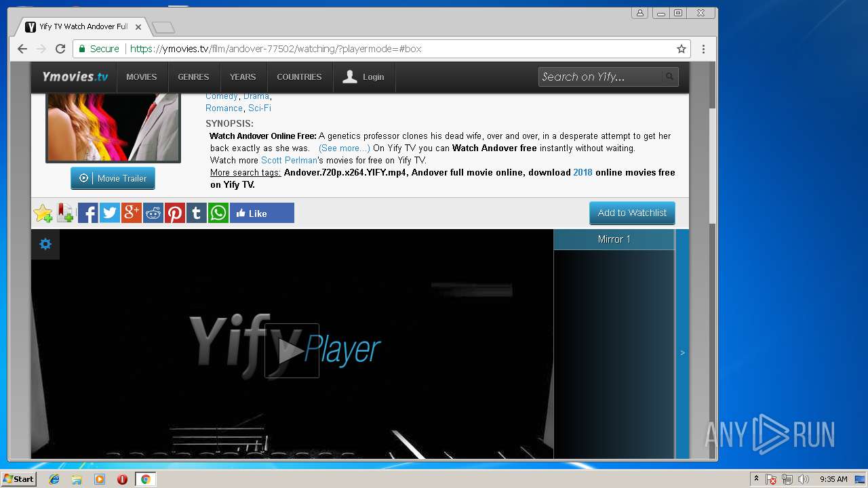Show hidden system tray icons

point(756,479)
